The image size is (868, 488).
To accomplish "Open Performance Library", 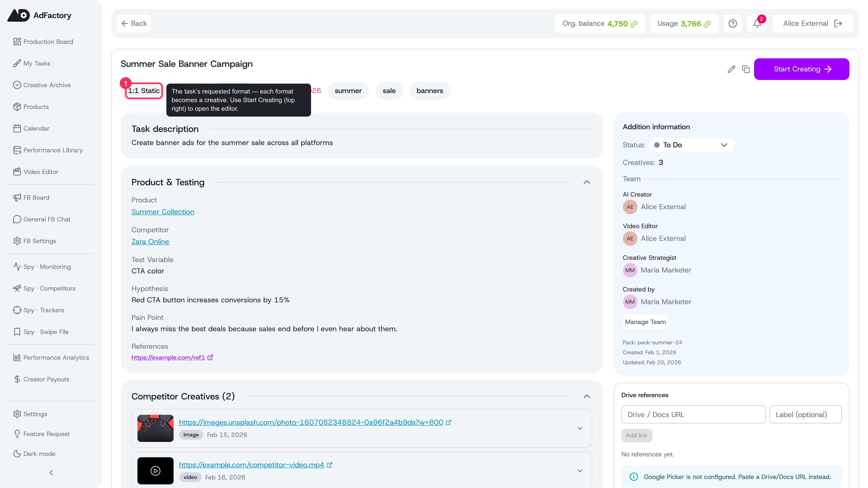I will pos(48,150).
